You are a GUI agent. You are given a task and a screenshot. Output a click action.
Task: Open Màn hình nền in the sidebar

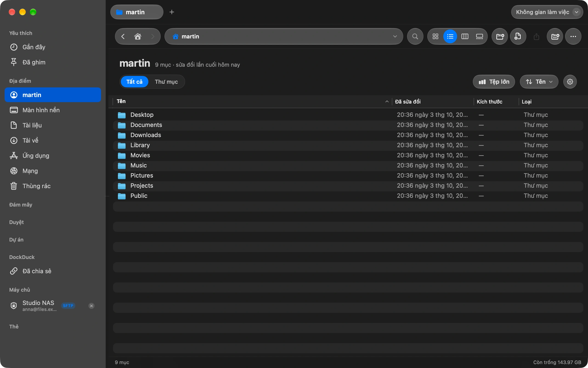pos(53,110)
